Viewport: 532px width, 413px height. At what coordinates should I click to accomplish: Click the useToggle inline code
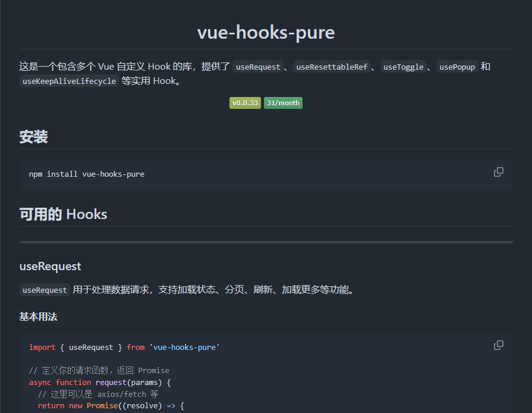coord(403,67)
